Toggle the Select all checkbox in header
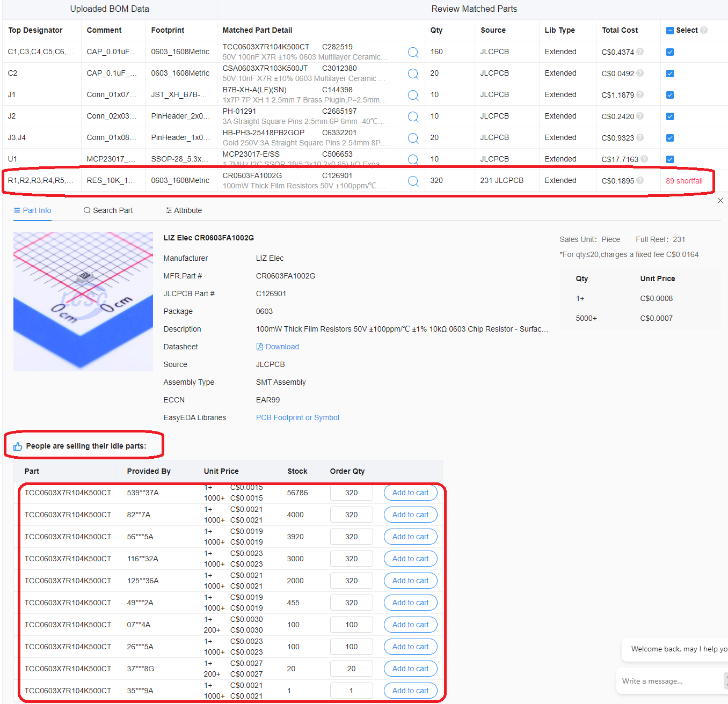 [x=670, y=31]
